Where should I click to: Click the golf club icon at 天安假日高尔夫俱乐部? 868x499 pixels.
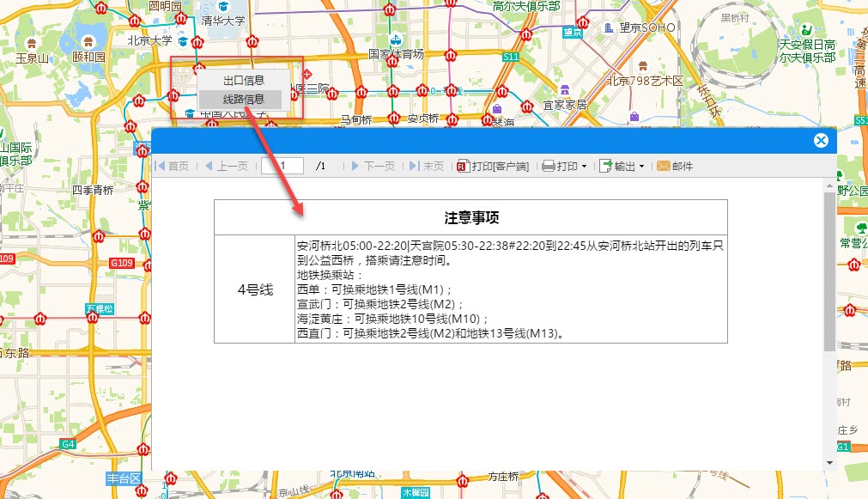tap(807, 29)
